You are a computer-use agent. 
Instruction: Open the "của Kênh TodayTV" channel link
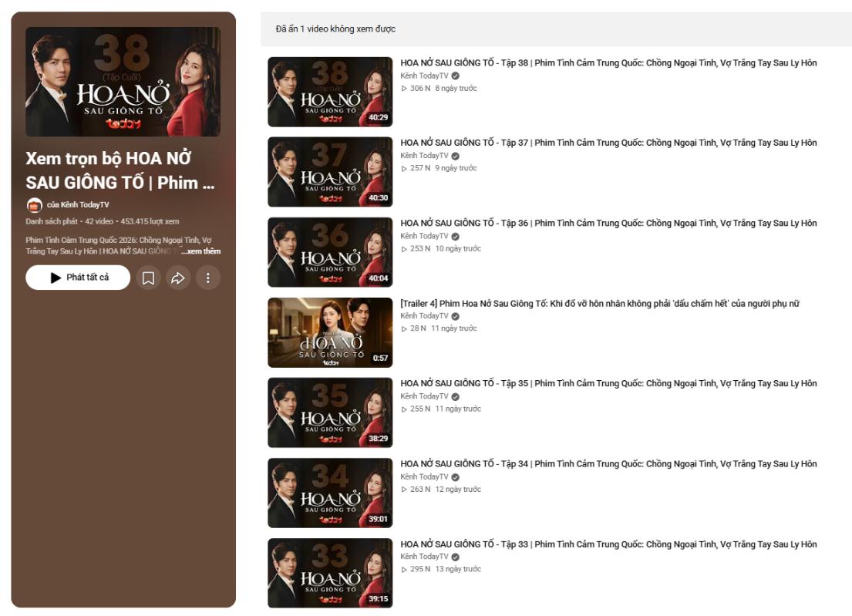pos(78,205)
